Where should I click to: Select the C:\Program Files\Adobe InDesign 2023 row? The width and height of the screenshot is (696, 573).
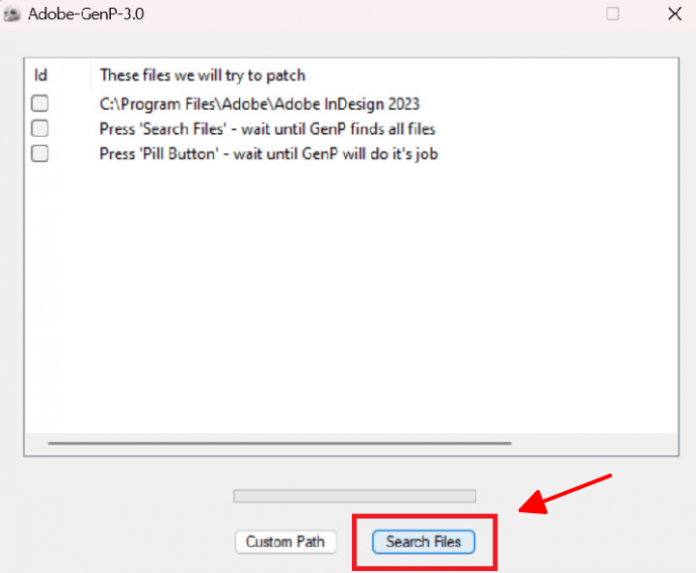(x=259, y=103)
